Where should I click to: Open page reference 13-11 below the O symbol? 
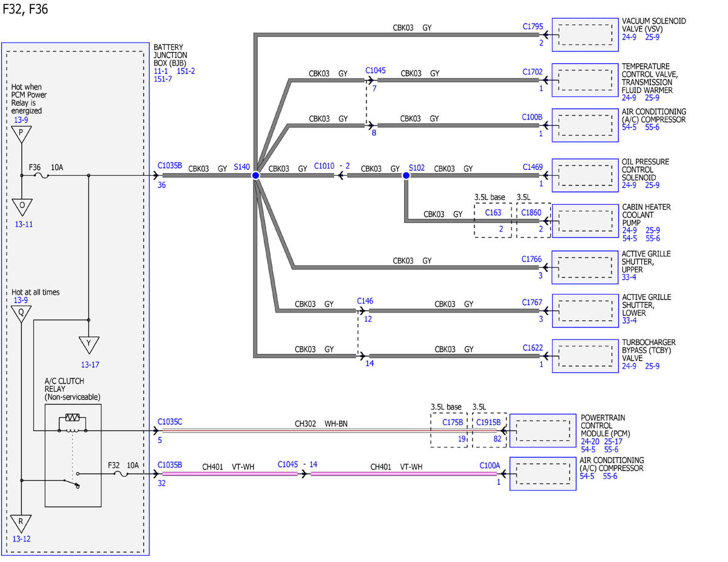(x=23, y=224)
